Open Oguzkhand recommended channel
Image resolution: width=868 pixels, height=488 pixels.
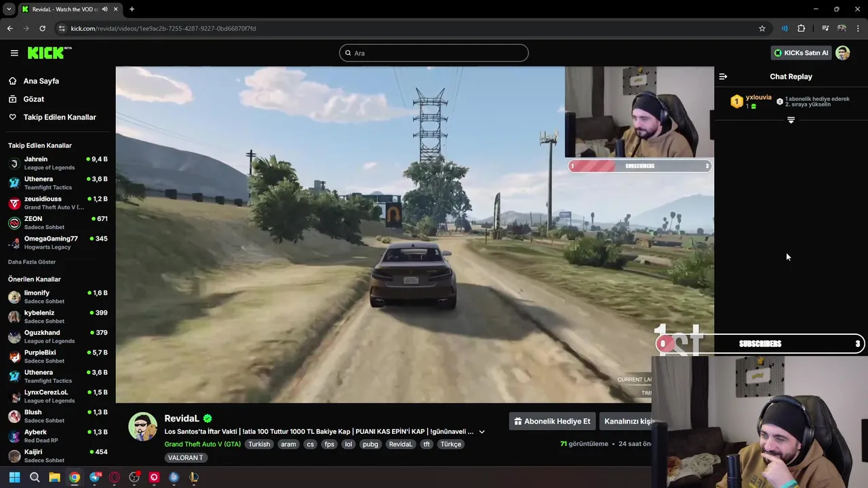[58, 336]
